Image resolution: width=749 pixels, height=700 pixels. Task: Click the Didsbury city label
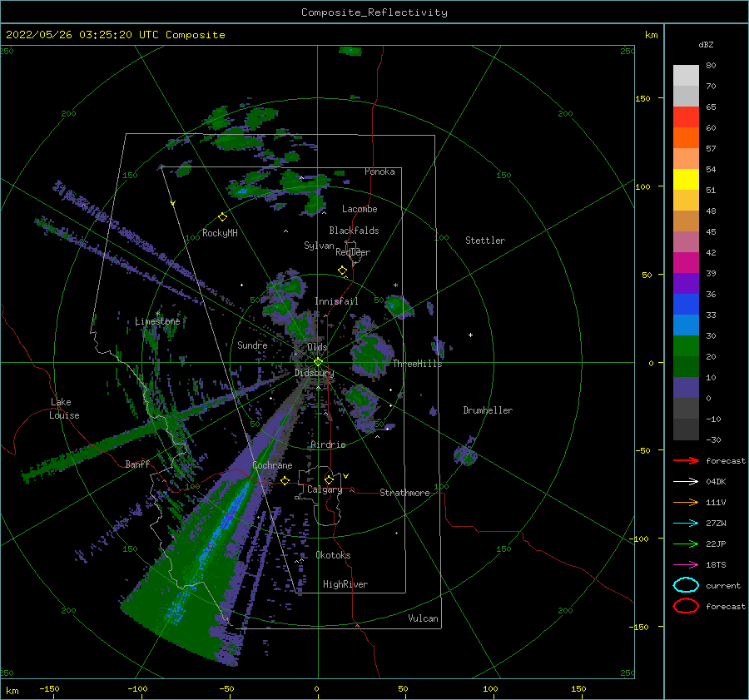point(314,373)
